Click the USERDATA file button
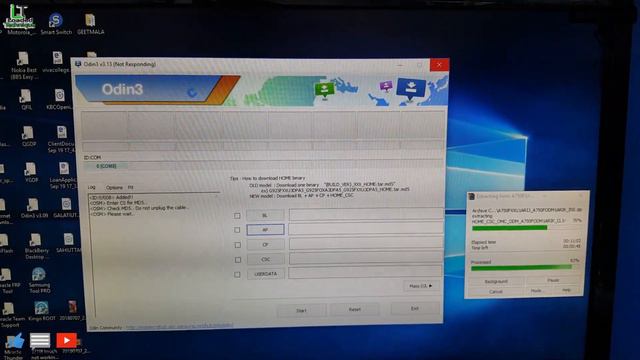 tap(266, 274)
